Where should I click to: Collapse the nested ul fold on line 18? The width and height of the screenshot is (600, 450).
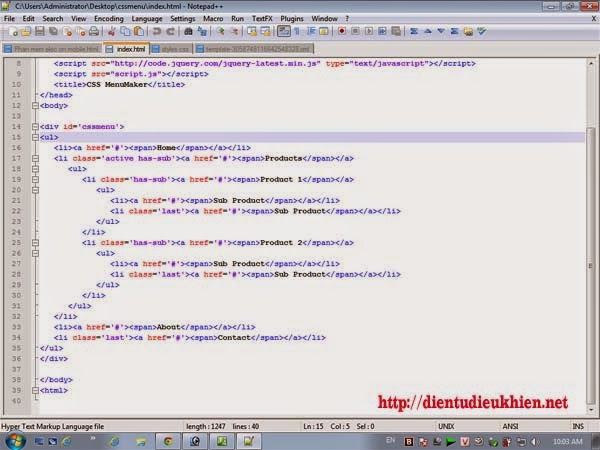[x=35, y=169]
